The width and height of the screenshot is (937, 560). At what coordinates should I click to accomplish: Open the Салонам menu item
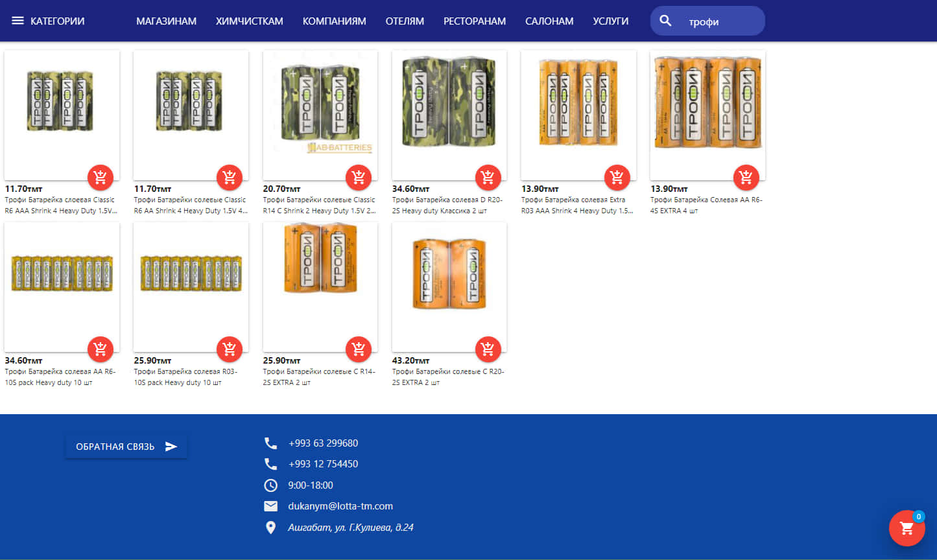[549, 21]
